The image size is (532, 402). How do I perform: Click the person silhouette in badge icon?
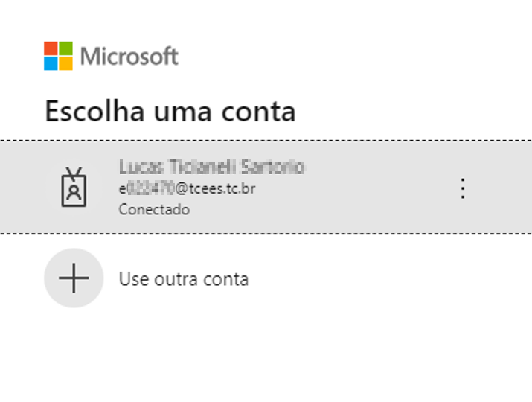(74, 193)
